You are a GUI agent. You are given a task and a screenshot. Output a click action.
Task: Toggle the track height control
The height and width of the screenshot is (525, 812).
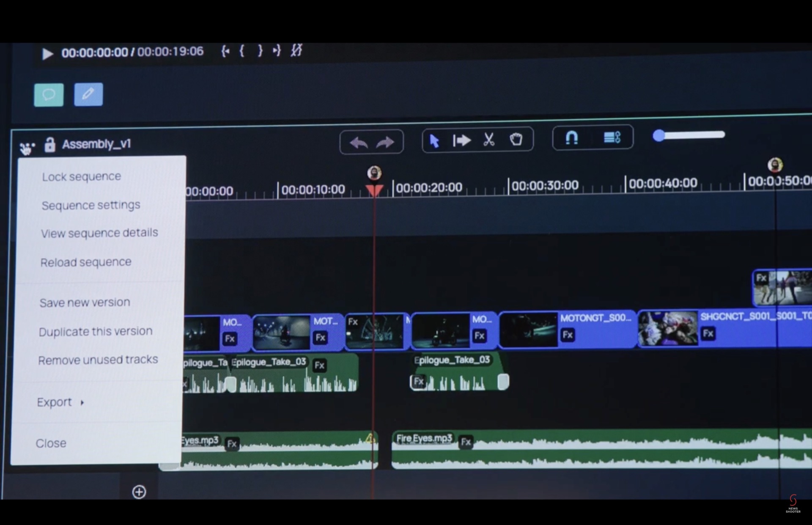612,138
